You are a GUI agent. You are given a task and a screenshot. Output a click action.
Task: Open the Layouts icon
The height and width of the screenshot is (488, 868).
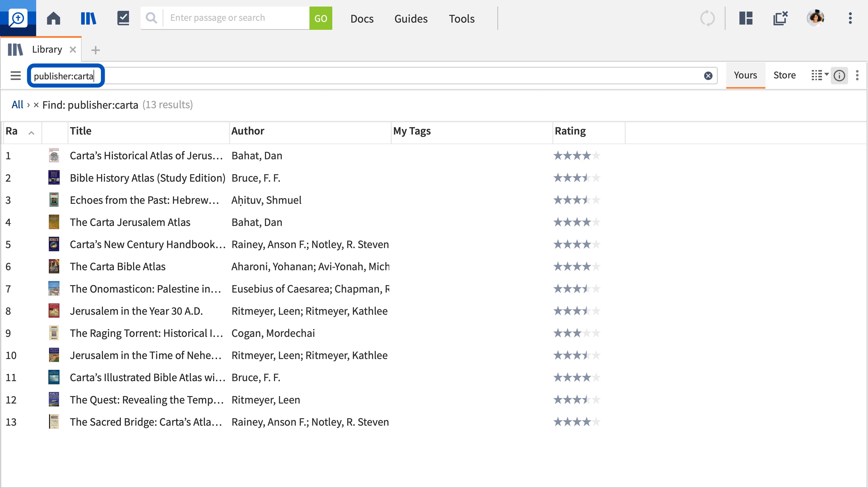(x=746, y=18)
